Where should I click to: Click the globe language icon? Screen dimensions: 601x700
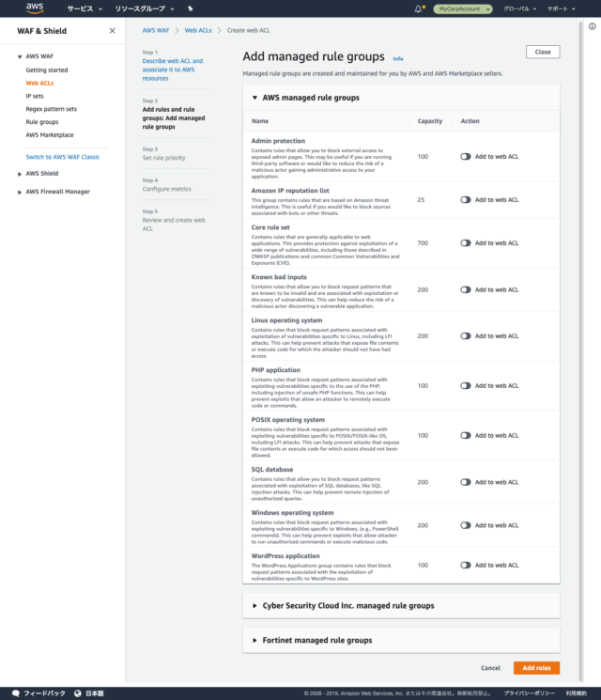78,692
